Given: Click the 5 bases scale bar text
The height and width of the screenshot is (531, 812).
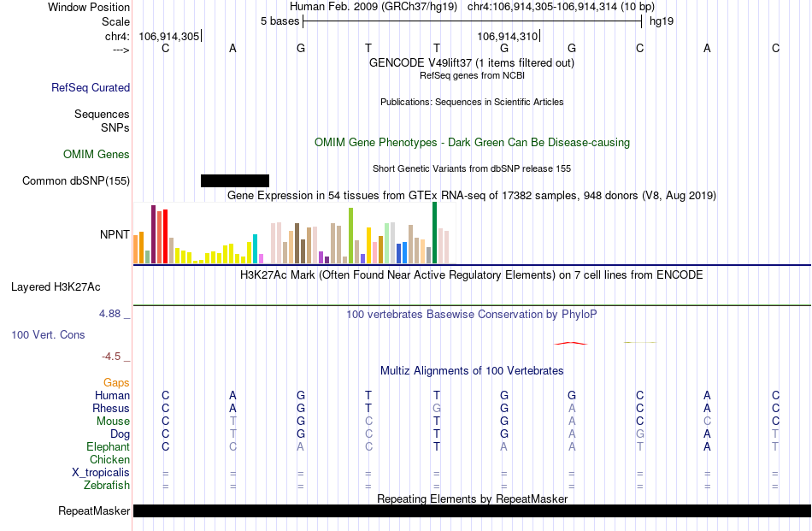Looking at the screenshot, I should (279, 21).
